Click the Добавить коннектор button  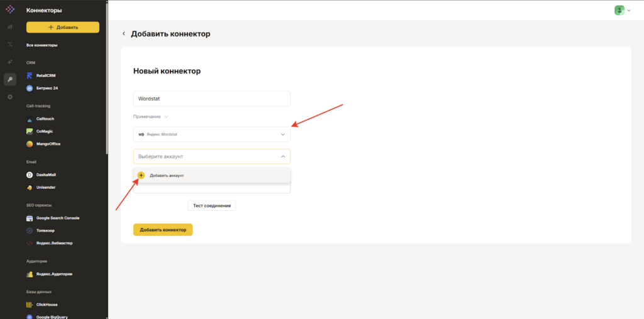click(163, 230)
